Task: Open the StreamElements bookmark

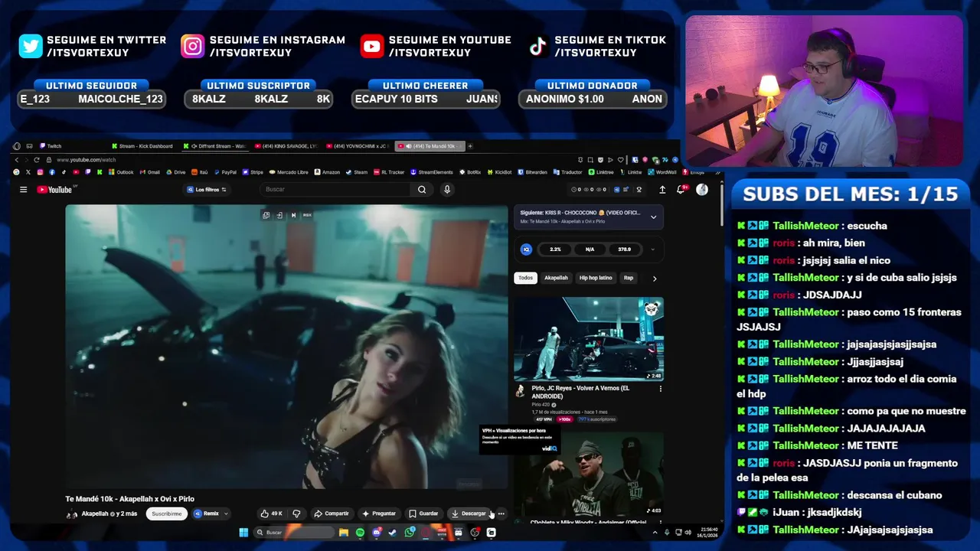Action: click(x=432, y=172)
